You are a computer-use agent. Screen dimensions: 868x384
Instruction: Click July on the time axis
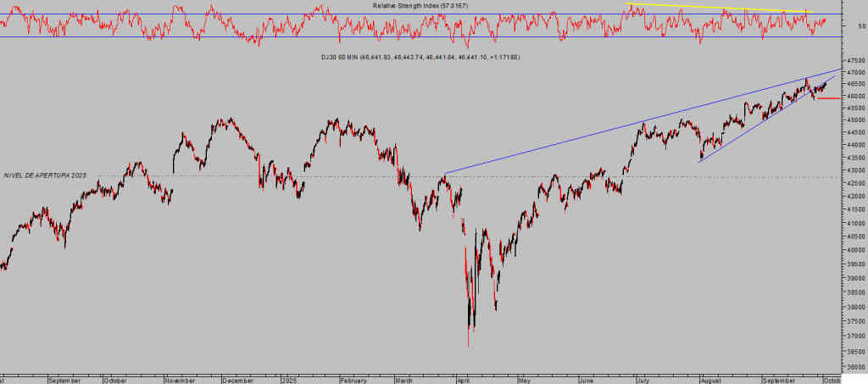(x=645, y=381)
